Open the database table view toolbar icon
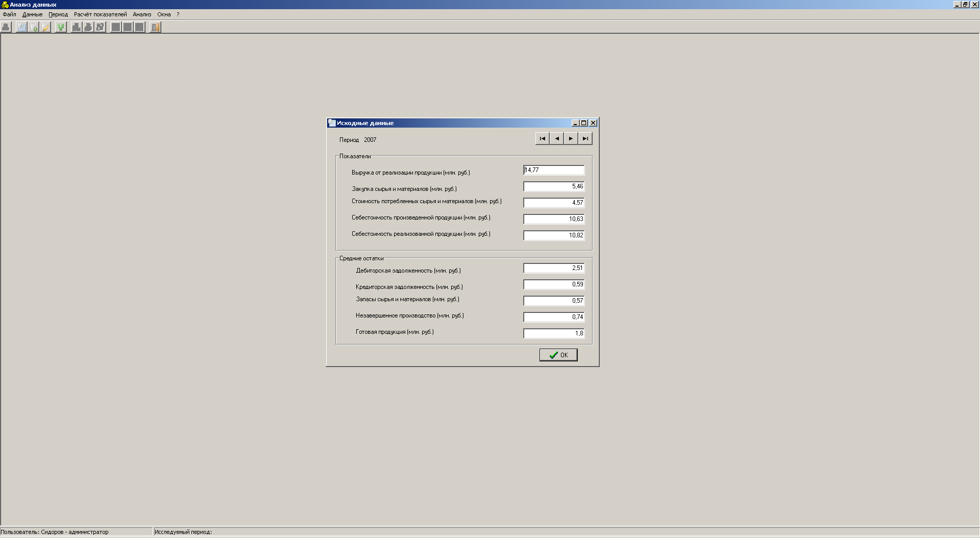Screen dimensions: 980x538 coord(21,27)
